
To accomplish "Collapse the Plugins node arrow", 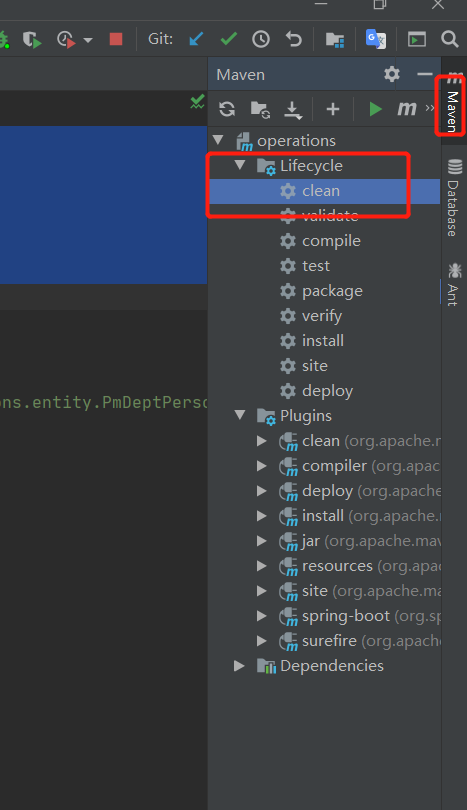I will pos(240,415).
